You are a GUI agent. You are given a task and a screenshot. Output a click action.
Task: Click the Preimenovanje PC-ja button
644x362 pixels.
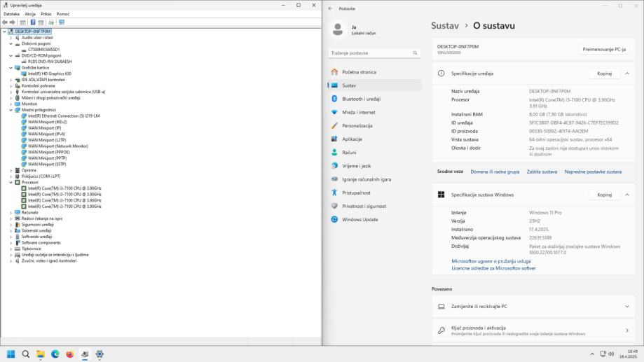pyautogui.click(x=604, y=49)
